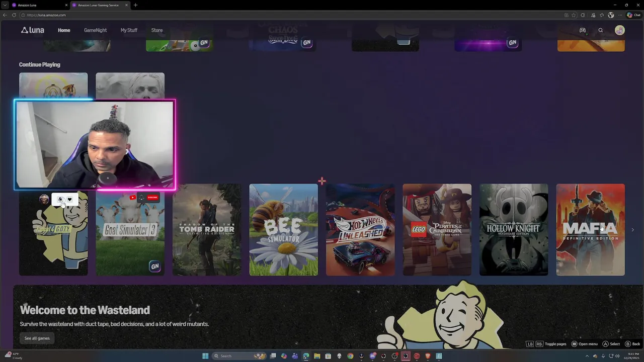
Task: Open the browser tab list dropdown
Action: [x=4, y=5]
